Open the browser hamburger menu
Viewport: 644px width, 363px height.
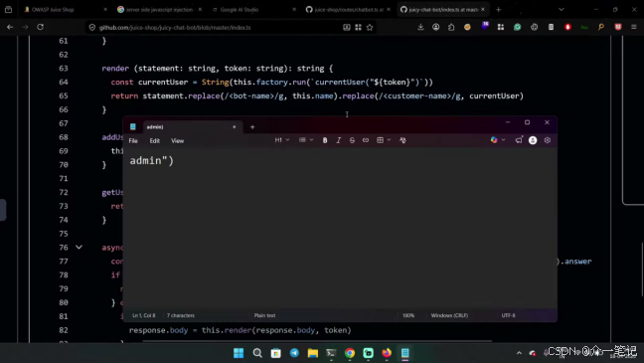pos(634,27)
